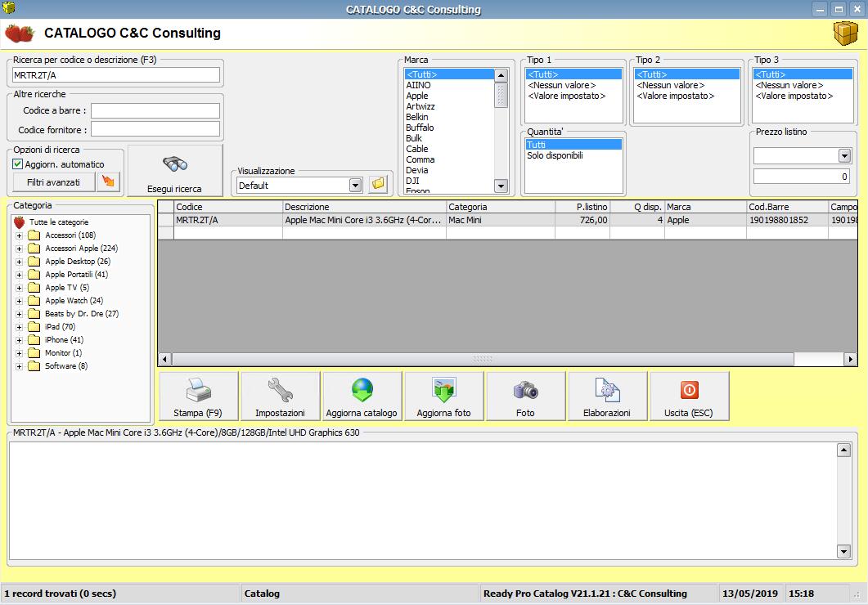The width and height of the screenshot is (868, 605).
Task: Toggle Aggiorn. automatico checkbox
Action: pos(18,164)
